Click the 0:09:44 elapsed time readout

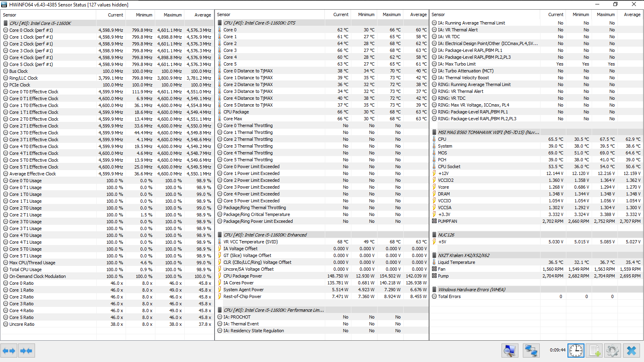click(x=557, y=350)
